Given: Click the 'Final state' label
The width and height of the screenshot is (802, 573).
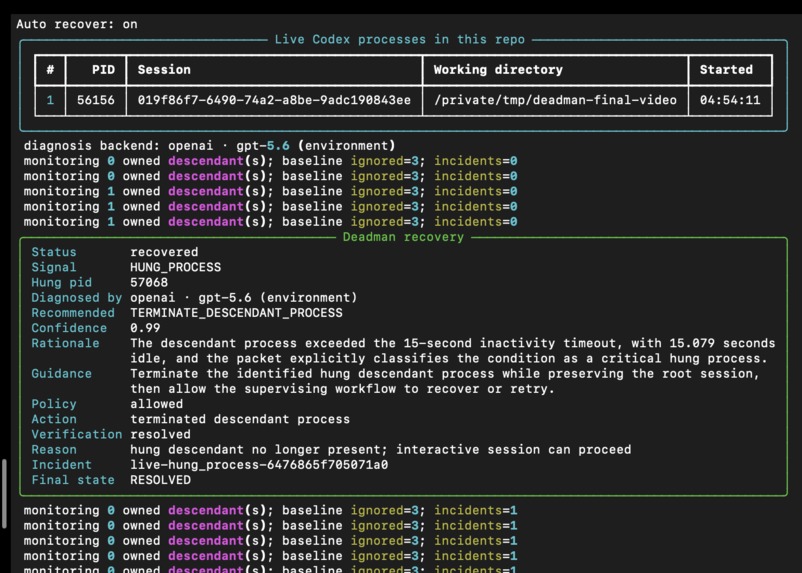Looking at the screenshot, I should 73,480.
